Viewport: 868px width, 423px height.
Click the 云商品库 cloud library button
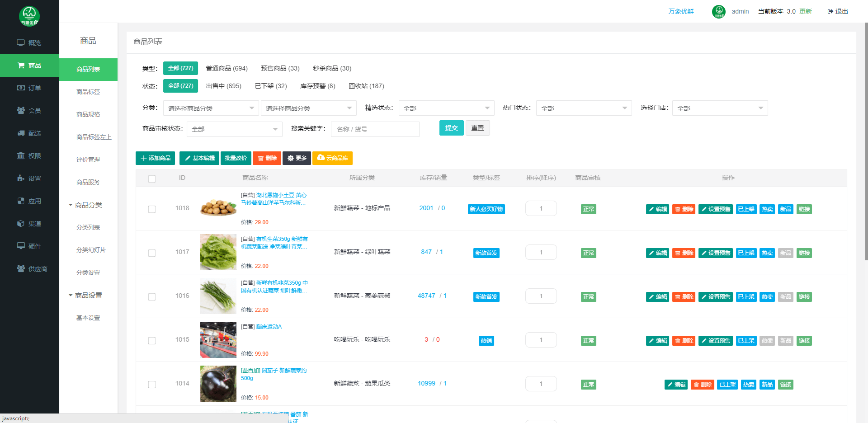pyautogui.click(x=332, y=158)
